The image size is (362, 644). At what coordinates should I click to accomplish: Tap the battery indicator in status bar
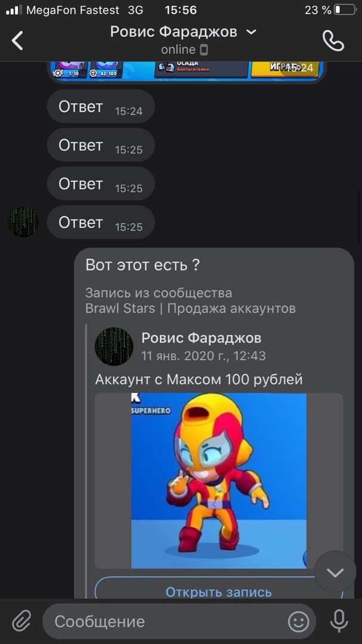(345, 10)
